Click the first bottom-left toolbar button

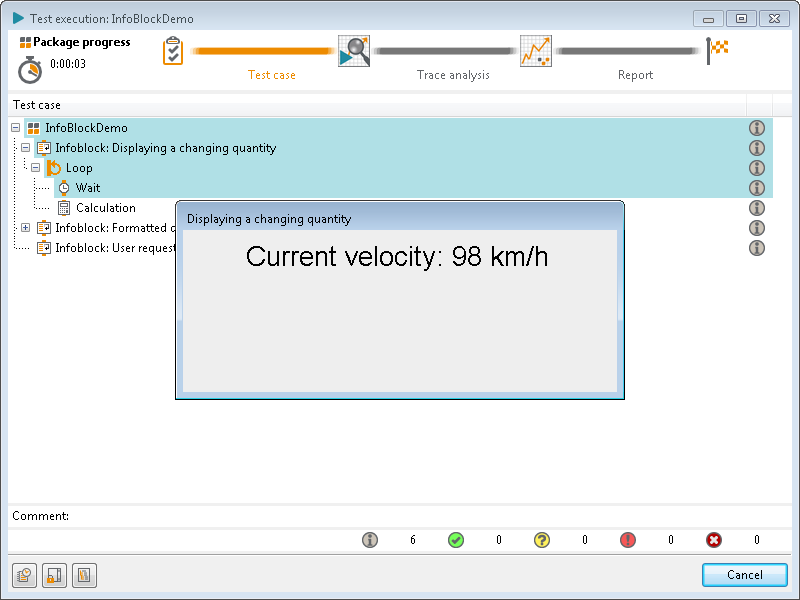click(24, 576)
